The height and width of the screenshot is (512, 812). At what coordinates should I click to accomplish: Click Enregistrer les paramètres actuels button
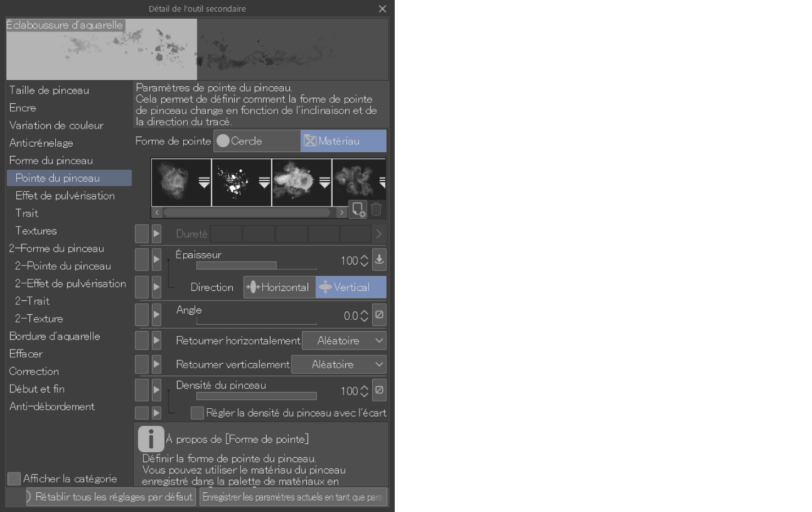tap(293, 497)
